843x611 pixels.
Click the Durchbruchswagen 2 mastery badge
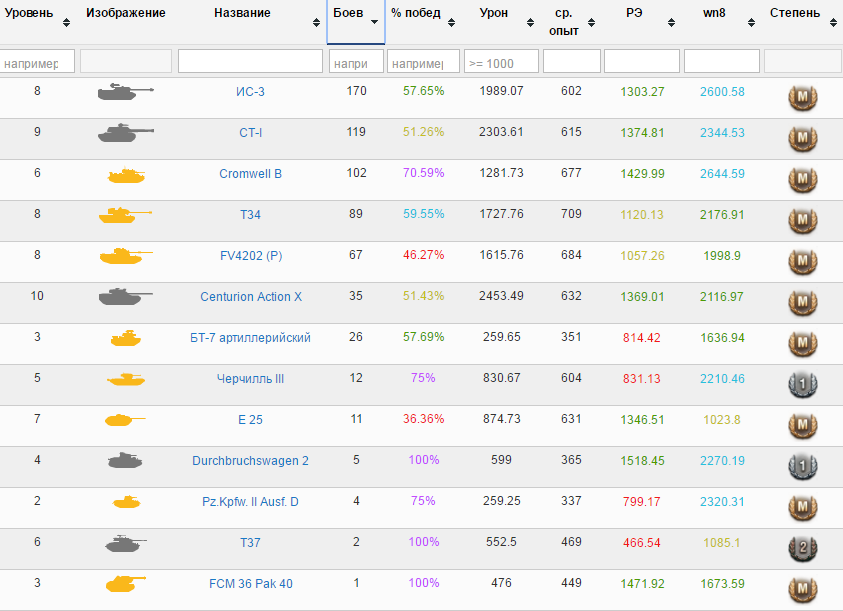tap(802, 463)
